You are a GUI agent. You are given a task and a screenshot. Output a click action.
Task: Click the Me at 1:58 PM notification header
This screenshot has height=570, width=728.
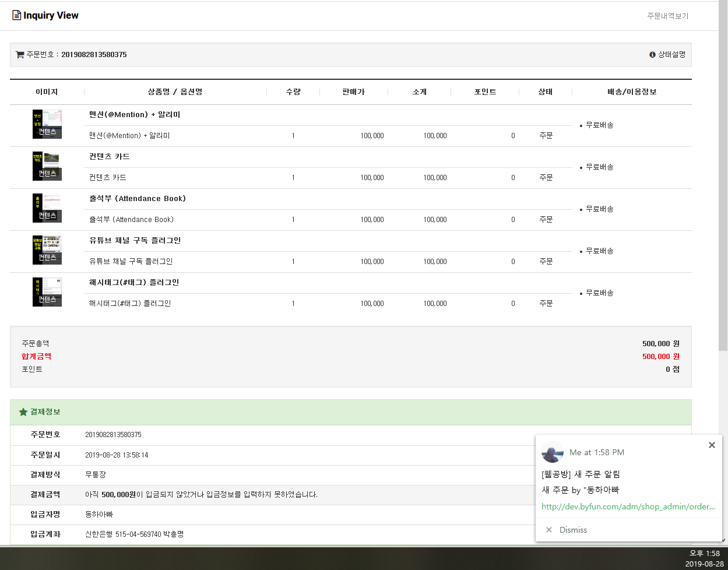coord(596,452)
